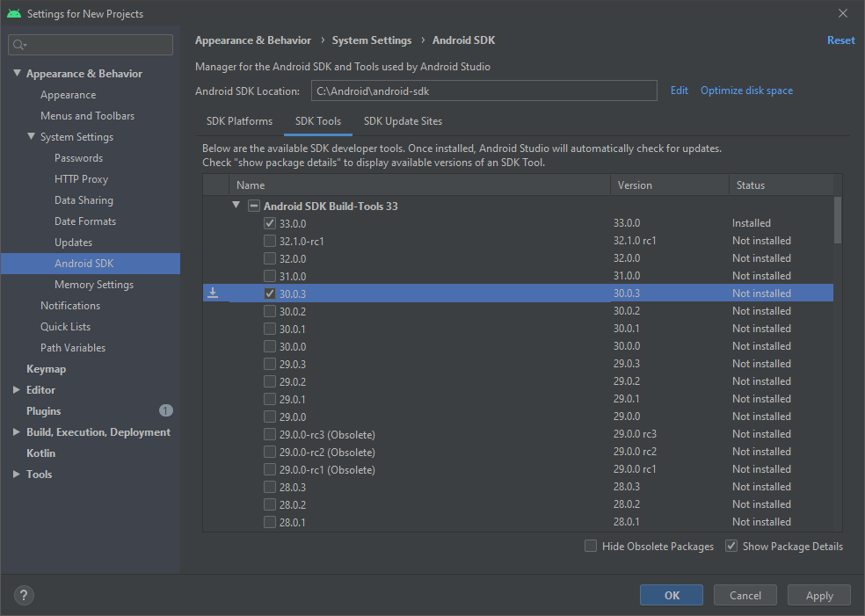This screenshot has width=865, height=616.
Task: Click the SDK tools list vertical scrollbar
Action: tap(838, 220)
